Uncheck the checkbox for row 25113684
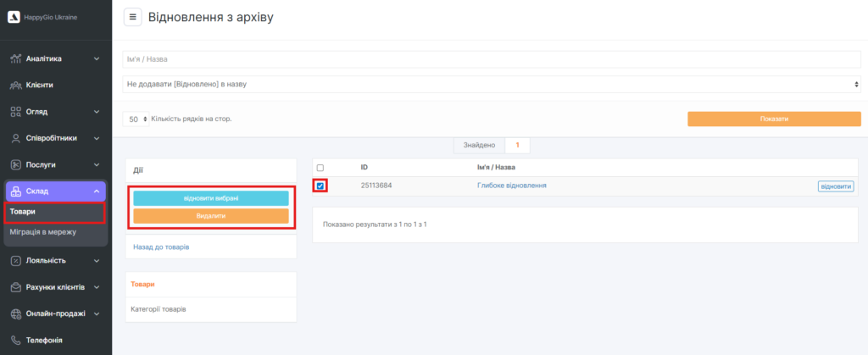Viewport: 868px width, 355px height. tap(320, 186)
